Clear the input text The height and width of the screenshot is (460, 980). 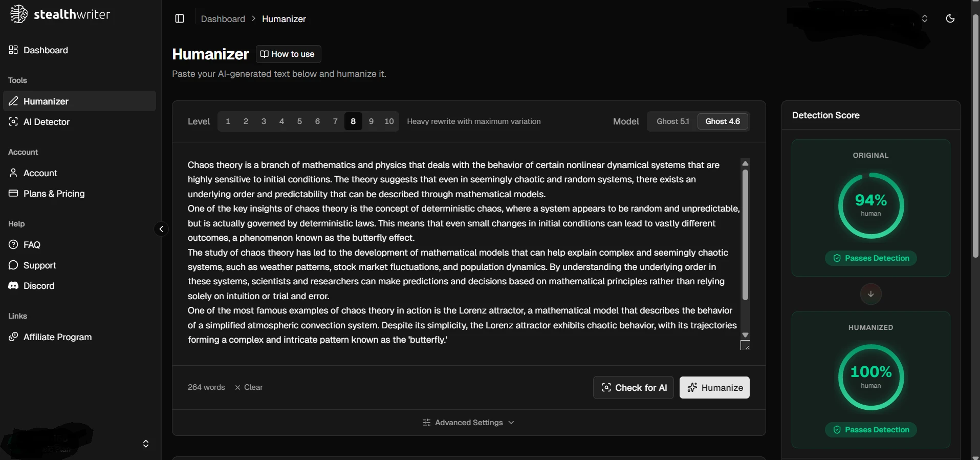click(x=249, y=387)
